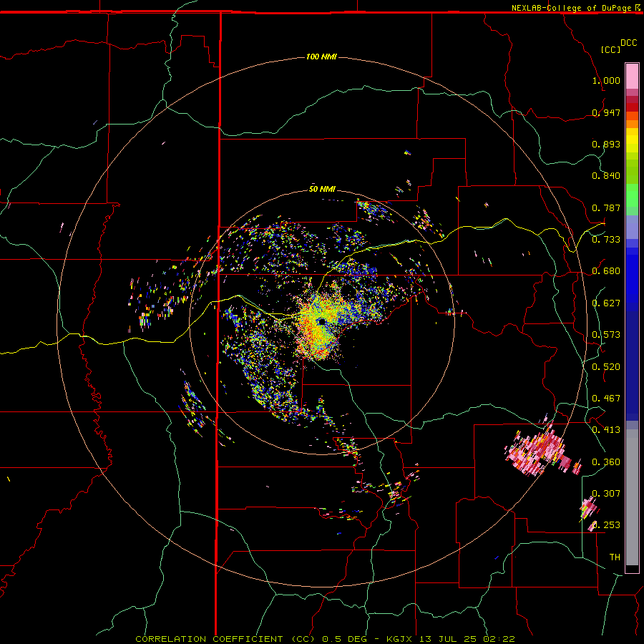Select the 0.253 color scale value
Image resolution: width=644 pixels, height=644 pixels.
606,525
